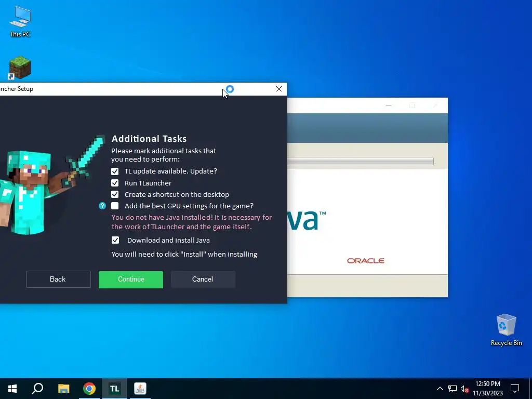Enable the best GPU settings checkbox
Viewport: 532px width, 399px height.
[115, 206]
